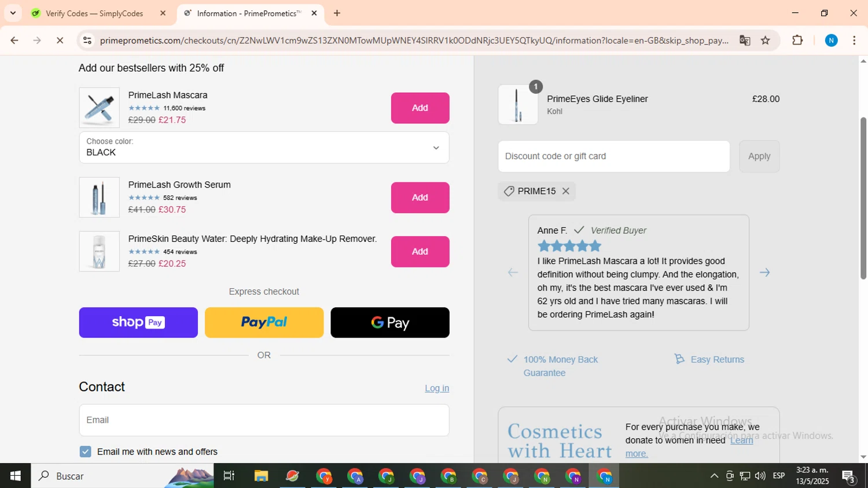Open PrimeSkin Beauty Water thumbnail
868x488 pixels.
tap(100, 251)
